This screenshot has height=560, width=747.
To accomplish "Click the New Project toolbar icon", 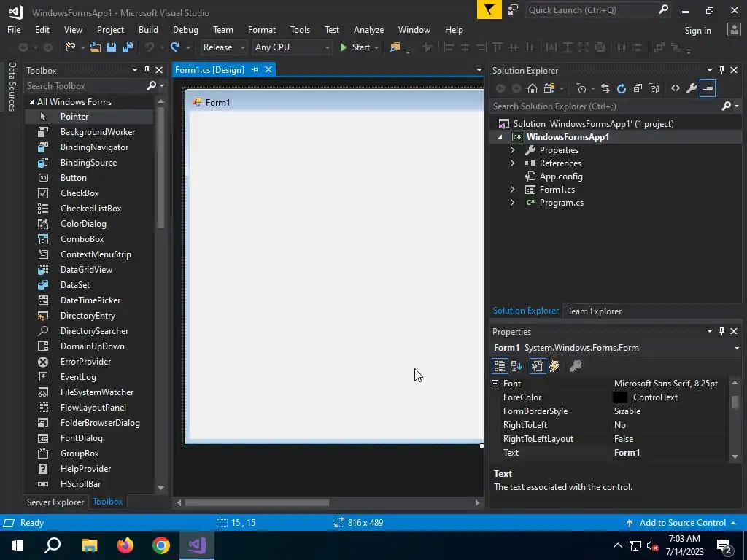I will (71, 47).
